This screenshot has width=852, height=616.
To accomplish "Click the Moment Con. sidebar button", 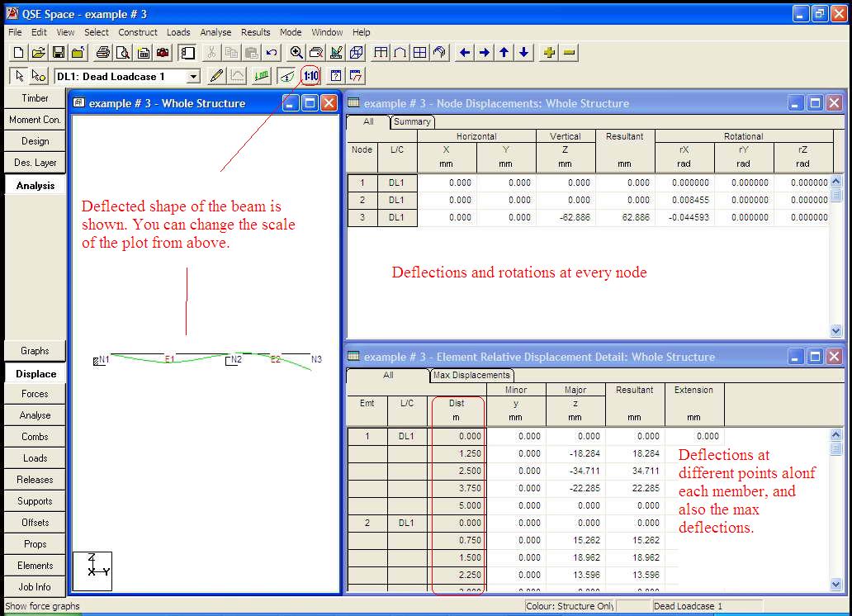I will coord(35,120).
